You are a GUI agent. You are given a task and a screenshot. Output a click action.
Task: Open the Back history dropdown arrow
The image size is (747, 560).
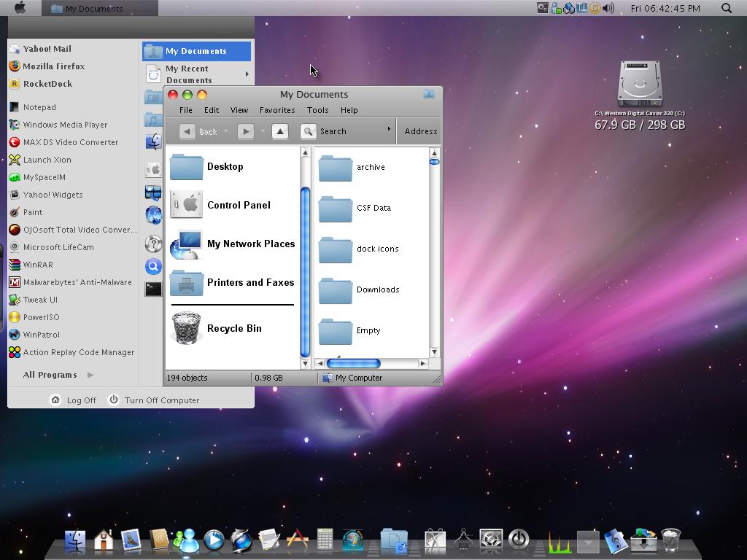click(x=226, y=131)
